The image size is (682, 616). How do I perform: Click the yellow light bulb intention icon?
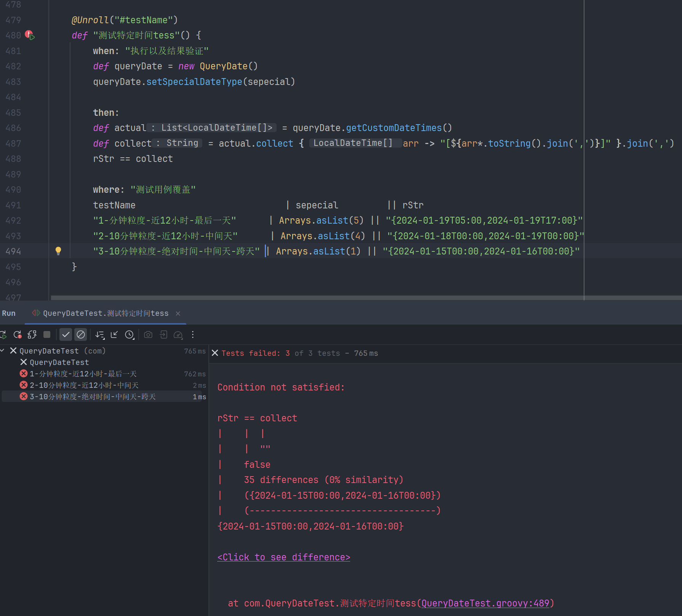[x=58, y=251]
